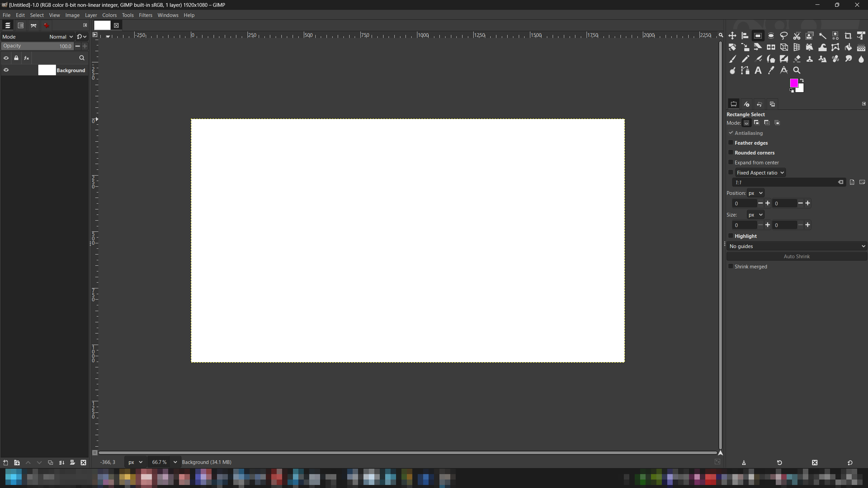Click the Position X input field
This screenshot has width=868, height=488.
pyautogui.click(x=744, y=203)
